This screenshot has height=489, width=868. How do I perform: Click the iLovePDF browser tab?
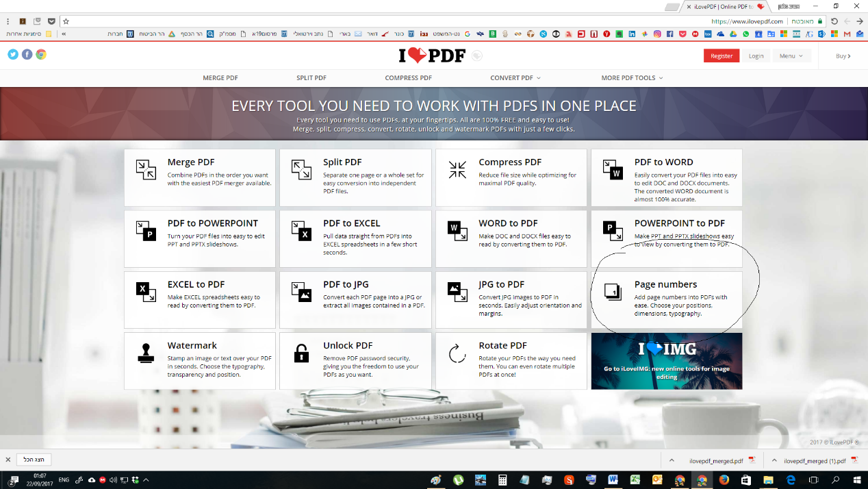click(725, 6)
